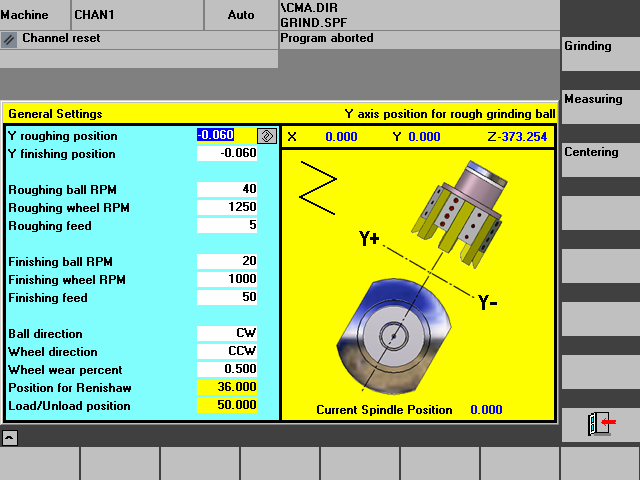Screen dimensions: 640x480
Task: Click the General Settings title
Action: tap(55, 114)
